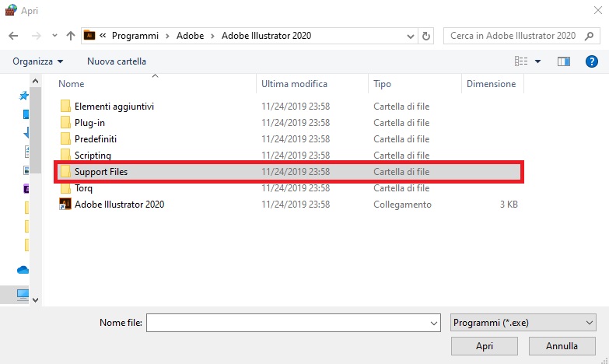Click This PC monitor icon in sidebar

[23, 295]
